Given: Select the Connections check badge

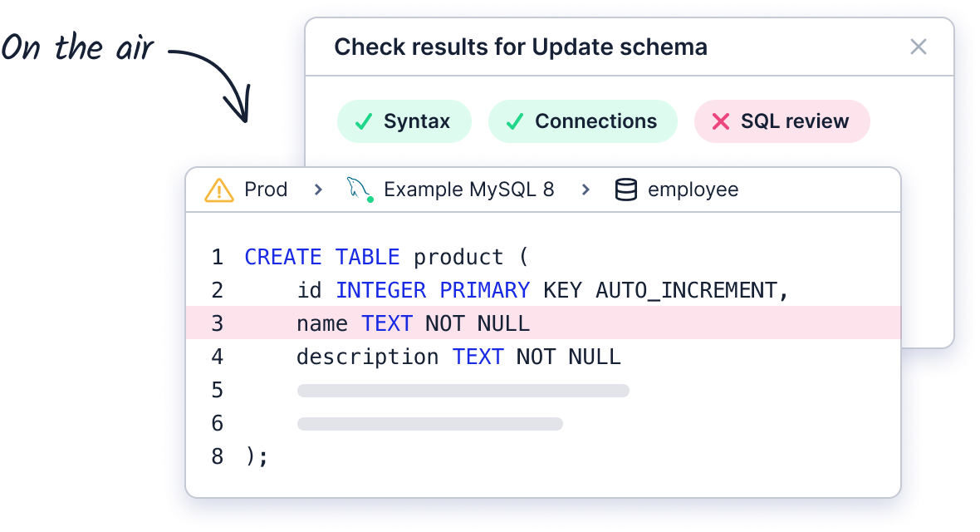Looking at the screenshot, I should click(582, 121).
